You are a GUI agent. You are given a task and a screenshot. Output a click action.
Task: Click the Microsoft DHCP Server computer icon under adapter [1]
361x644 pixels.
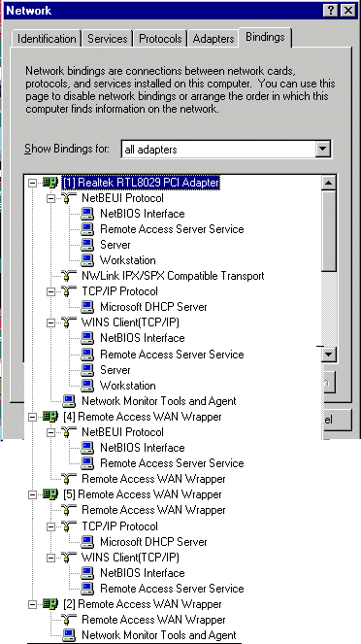[87, 307]
